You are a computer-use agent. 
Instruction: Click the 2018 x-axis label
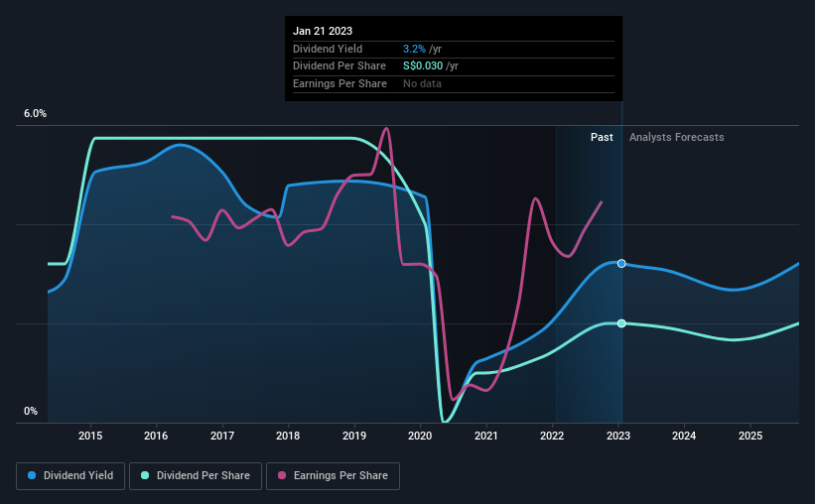[288, 436]
